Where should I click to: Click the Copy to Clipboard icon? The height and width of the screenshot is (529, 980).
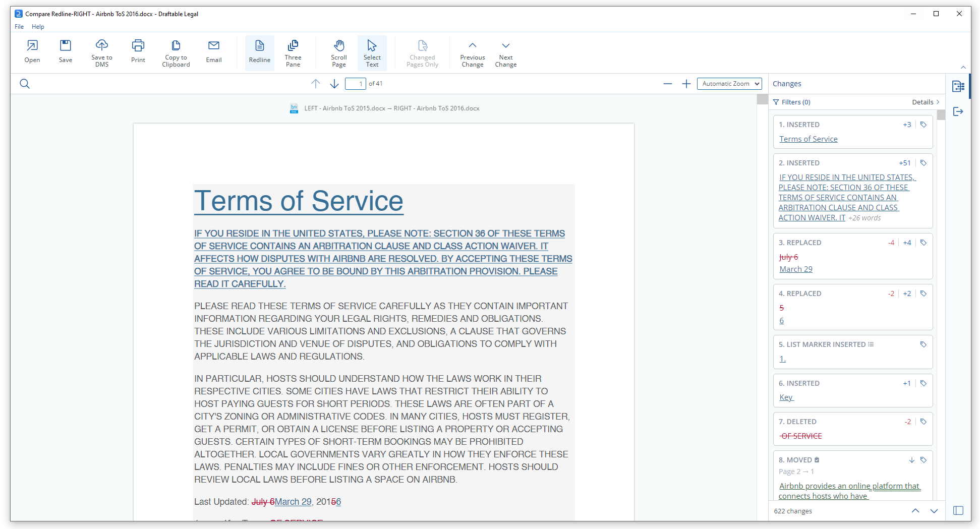(x=176, y=45)
